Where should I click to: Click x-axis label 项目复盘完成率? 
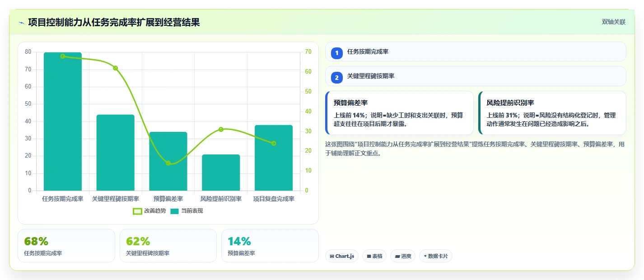274,199
